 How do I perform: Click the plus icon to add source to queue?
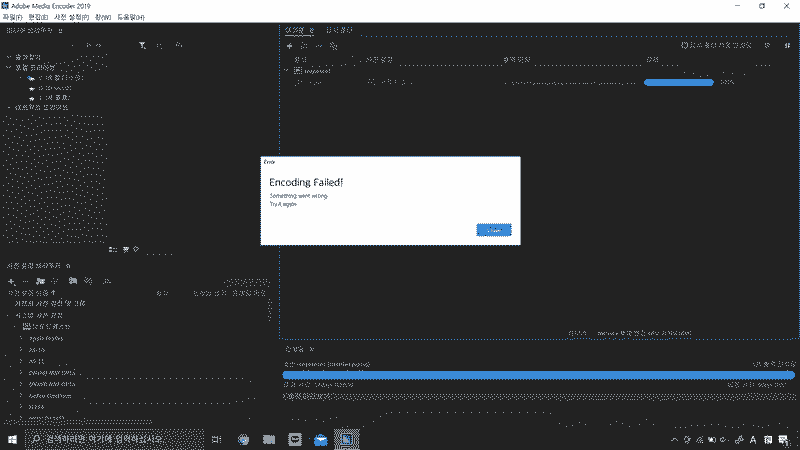coord(290,45)
